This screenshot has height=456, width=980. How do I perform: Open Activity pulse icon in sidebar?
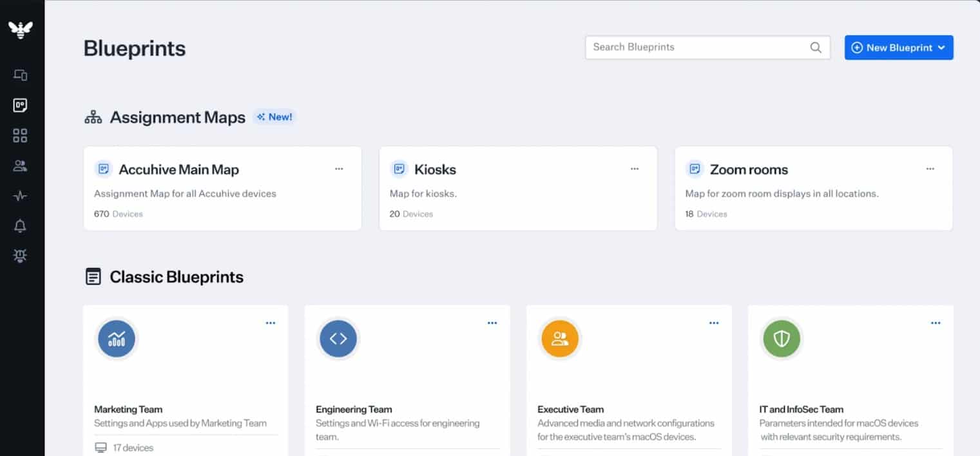21,196
